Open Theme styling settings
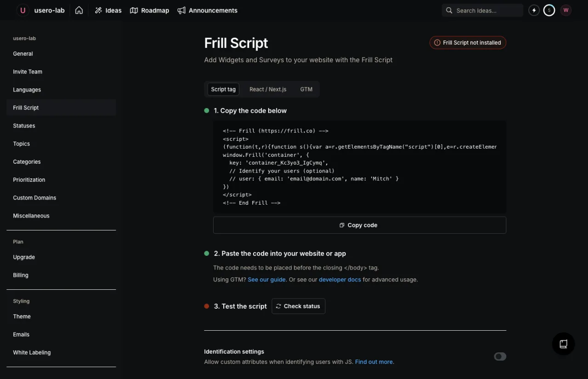Image resolution: width=588 pixels, height=379 pixels. pyautogui.click(x=61, y=316)
